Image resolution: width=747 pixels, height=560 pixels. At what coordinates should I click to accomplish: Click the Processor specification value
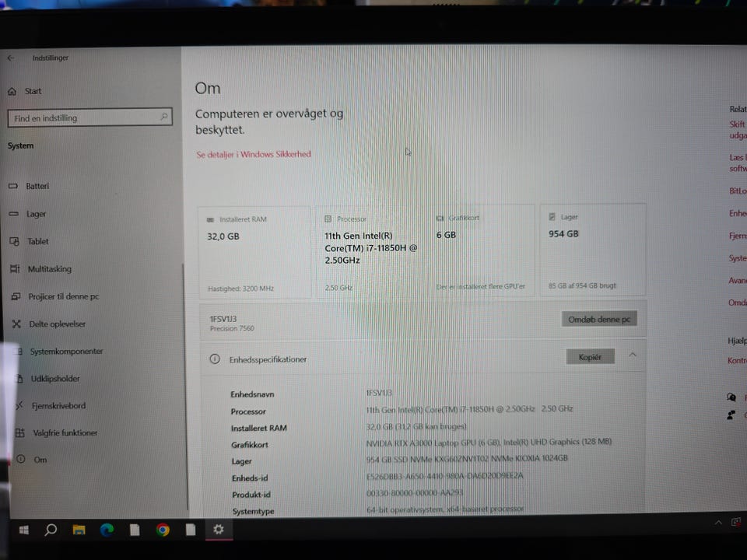point(469,409)
